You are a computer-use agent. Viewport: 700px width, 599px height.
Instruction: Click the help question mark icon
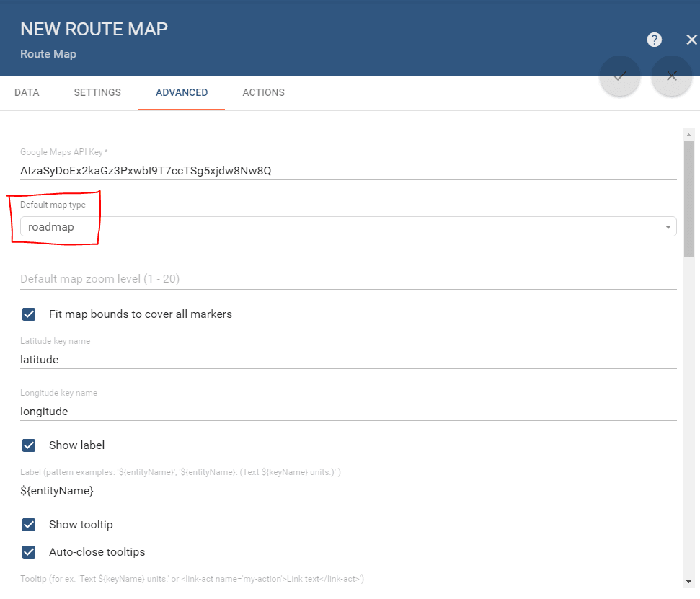[654, 40]
